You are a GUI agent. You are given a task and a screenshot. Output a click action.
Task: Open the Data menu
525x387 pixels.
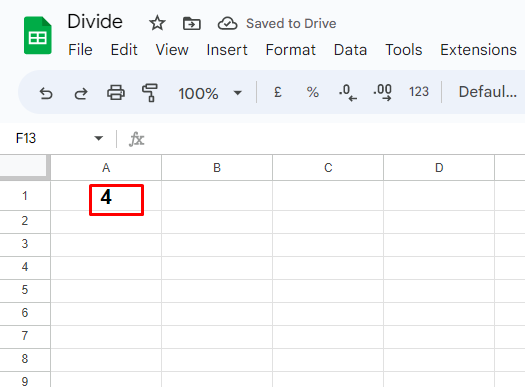pos(350,50)
